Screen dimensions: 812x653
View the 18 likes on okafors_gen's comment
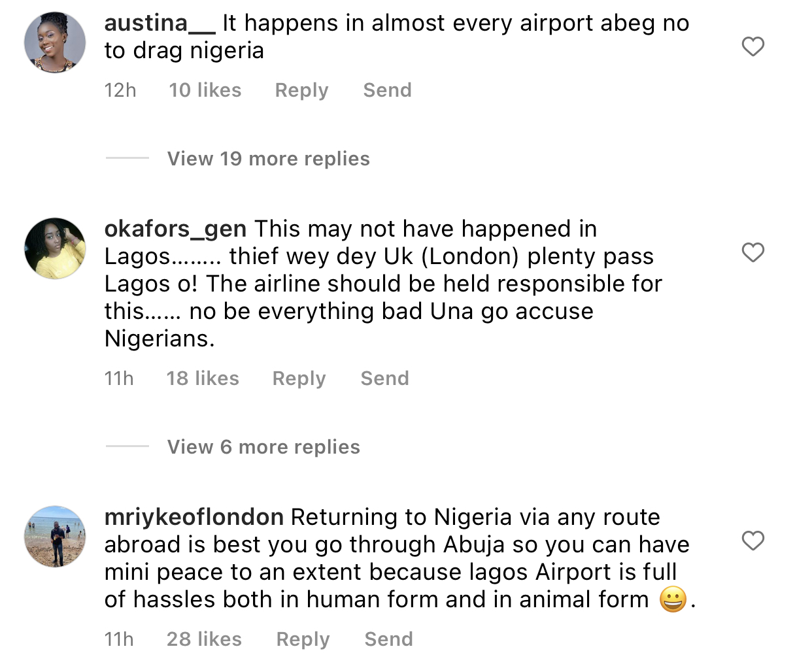[203, 378]
